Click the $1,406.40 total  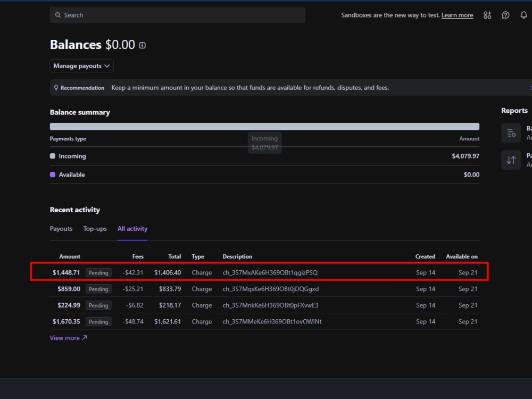pos(168,273)
